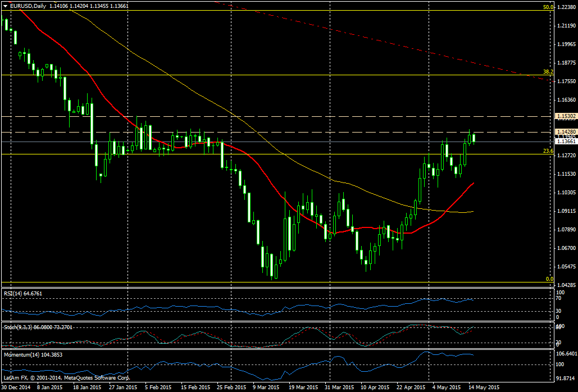Viewport: 578px width, 392px height.
Task: Open the dropdown triangle beside EURUSD,Daily
Action: [5, 6]
